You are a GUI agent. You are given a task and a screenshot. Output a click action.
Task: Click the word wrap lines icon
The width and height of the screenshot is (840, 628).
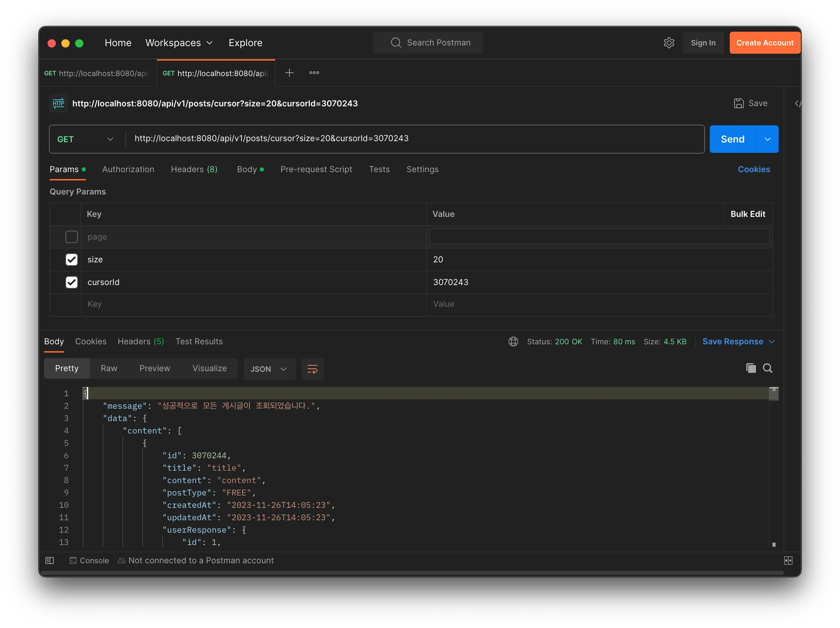pyautogui.click(x=312, y=369)
